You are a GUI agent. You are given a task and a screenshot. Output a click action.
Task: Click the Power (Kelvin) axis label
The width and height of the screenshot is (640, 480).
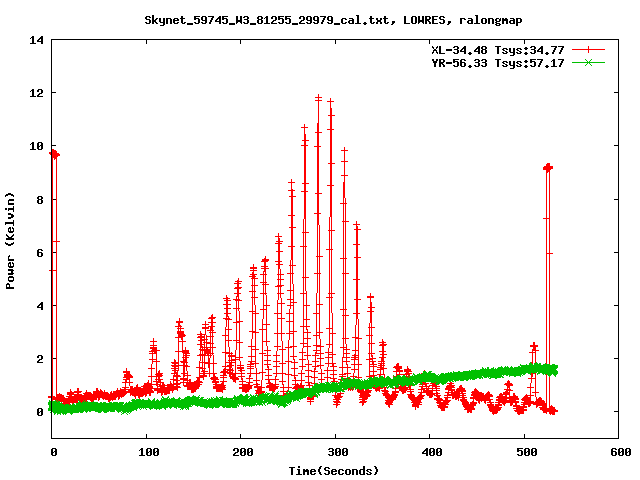pos(10,241)
